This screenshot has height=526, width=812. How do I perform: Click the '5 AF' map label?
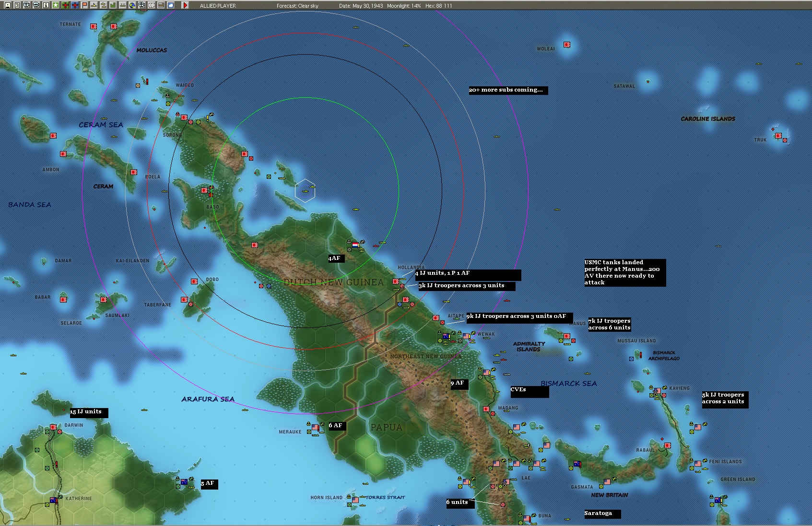click(x=209, y=484)
